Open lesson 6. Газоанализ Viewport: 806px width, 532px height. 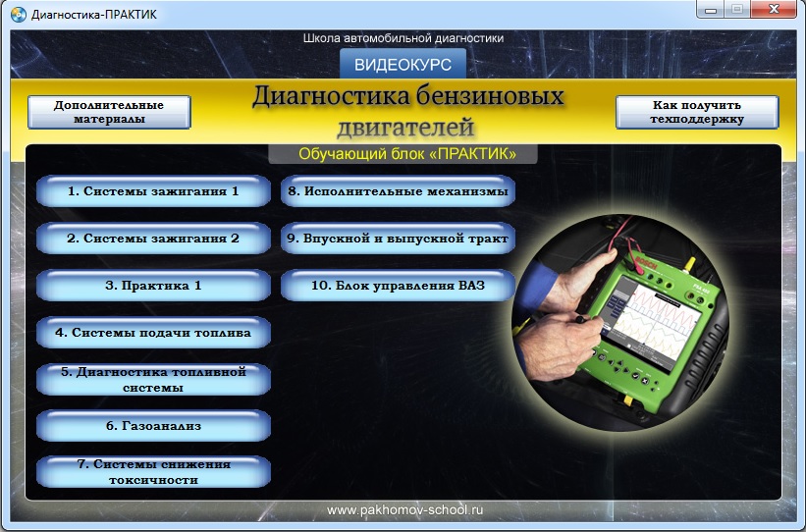point(153,426)
